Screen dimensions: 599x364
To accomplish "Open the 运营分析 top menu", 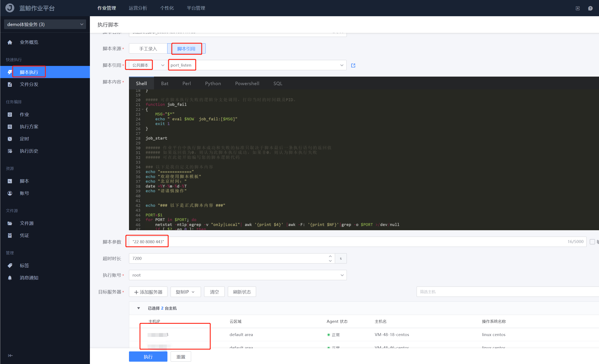I will pyautogui.click(x=138, y=8).
